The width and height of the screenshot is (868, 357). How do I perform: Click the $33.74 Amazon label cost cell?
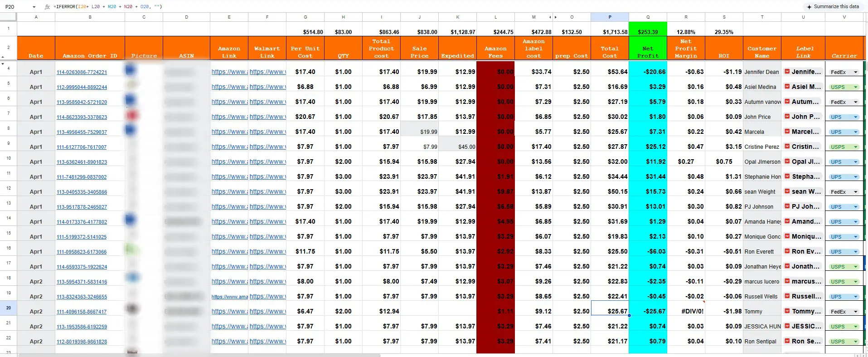point(533,68)
